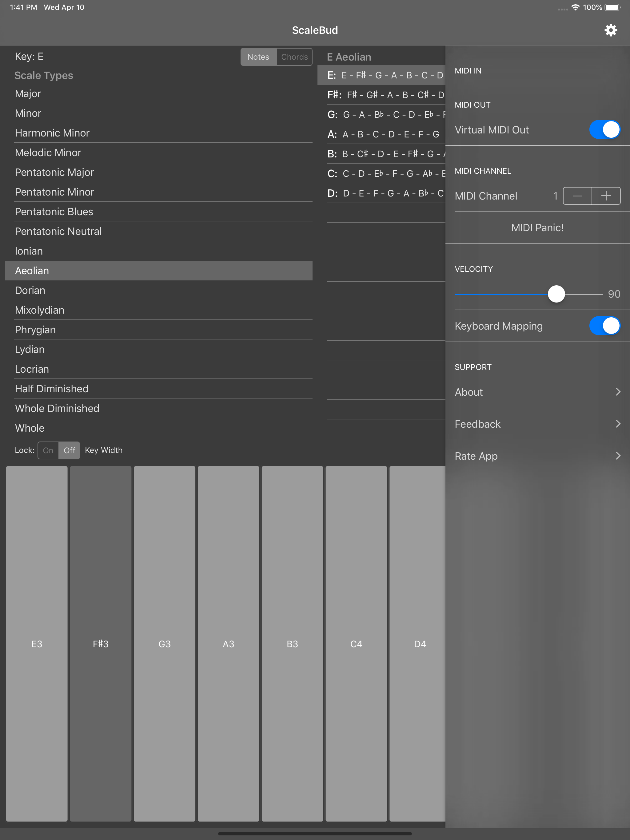Choose Melodic Minor scale
The height and width of the screenshot is (840, 630).
pos(158,153)
